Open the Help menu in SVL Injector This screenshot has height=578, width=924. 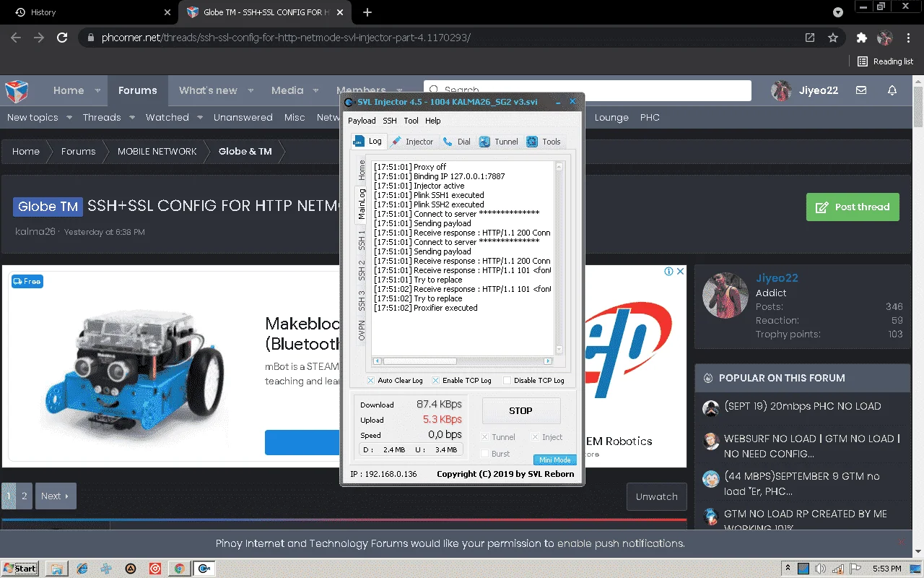click(432, 121)
